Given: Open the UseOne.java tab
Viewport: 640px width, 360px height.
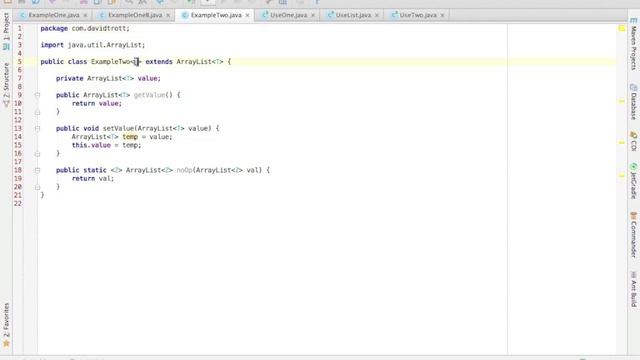Looking at the screenshot, I should coord(288,15).
